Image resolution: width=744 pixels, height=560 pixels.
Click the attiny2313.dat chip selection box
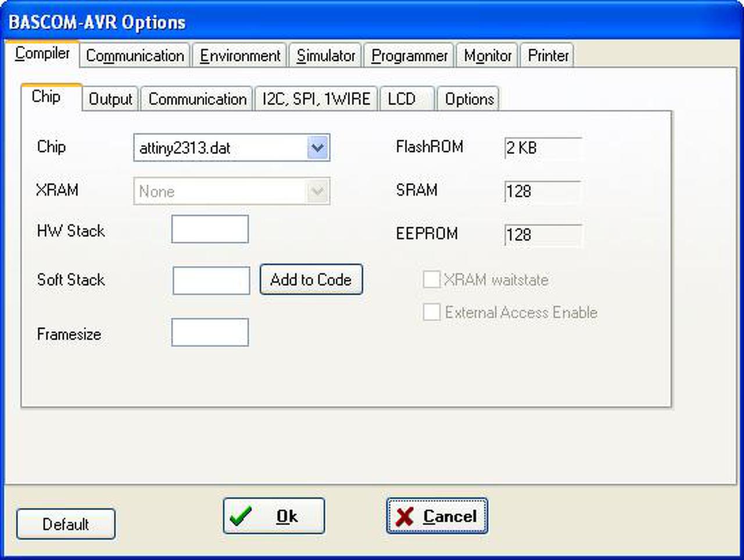(x=231, y=148)
